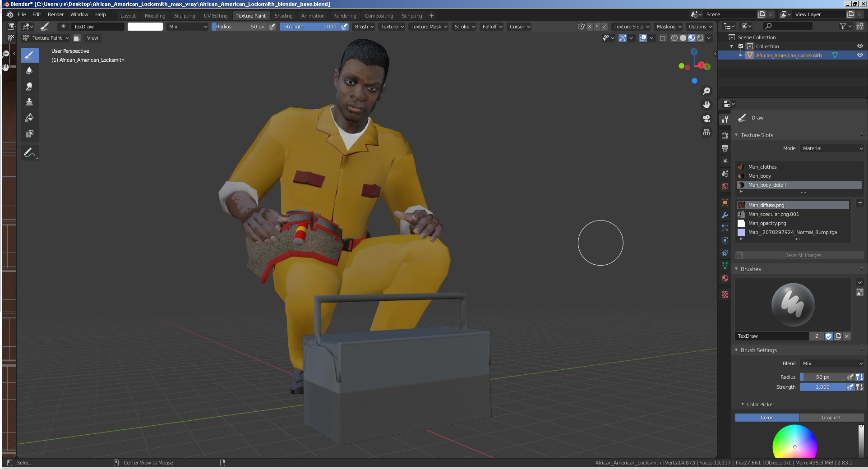Hide African_American_Locksmith via eye icon
The image size is (868, 469).
click(860, 55)
